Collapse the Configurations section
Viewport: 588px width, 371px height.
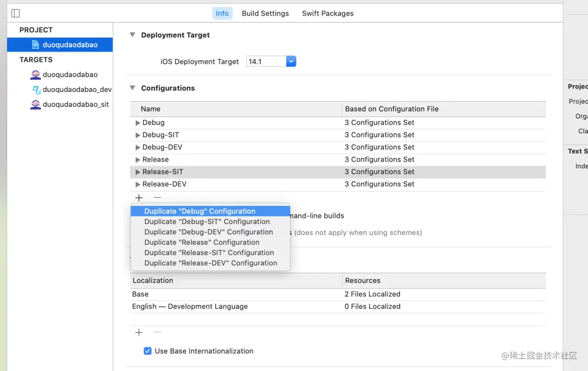pyautogui.click(x=132, y=88)
